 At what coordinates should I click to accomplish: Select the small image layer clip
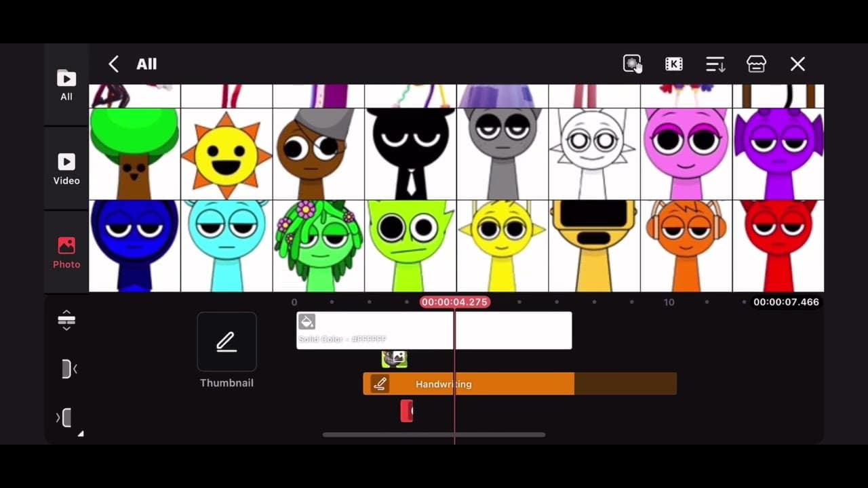(x=394, y=359)
